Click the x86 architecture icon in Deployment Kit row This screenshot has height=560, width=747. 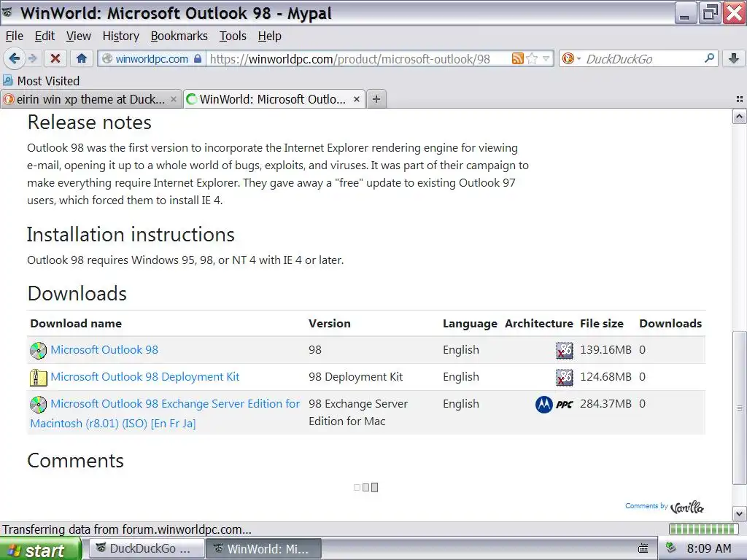pyautogui.click(x=565, y=378)
